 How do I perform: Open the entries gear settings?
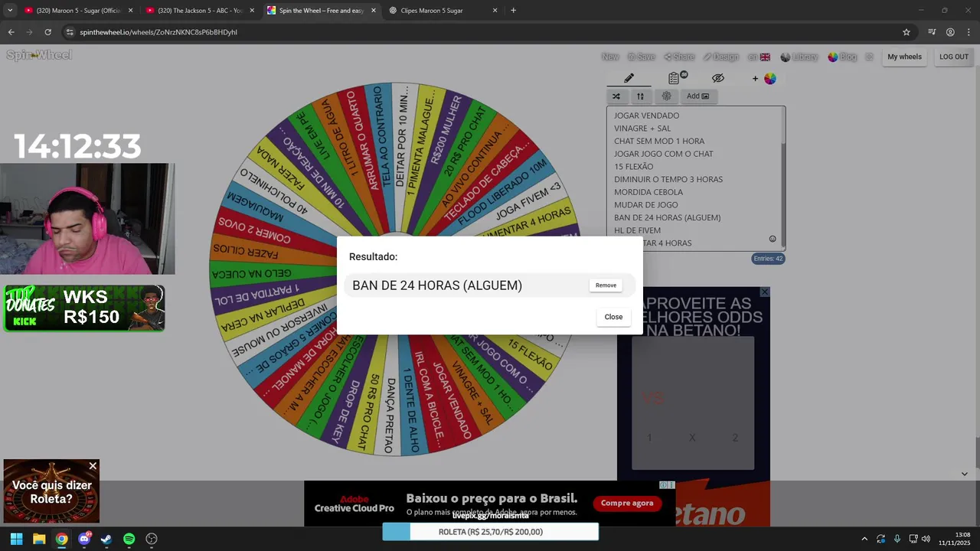tap(666, 96)
